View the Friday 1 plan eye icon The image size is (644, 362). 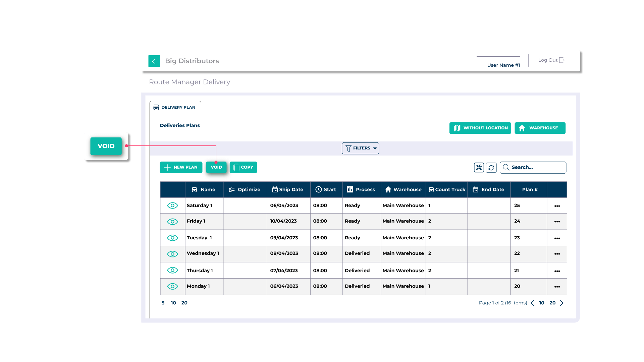pos(172,222)
